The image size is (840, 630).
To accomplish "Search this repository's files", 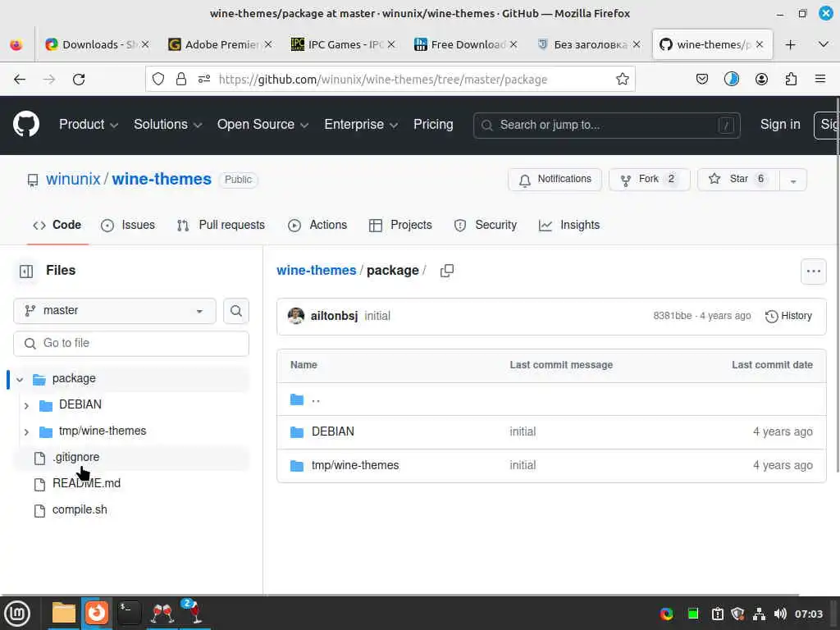I will 235,311.
